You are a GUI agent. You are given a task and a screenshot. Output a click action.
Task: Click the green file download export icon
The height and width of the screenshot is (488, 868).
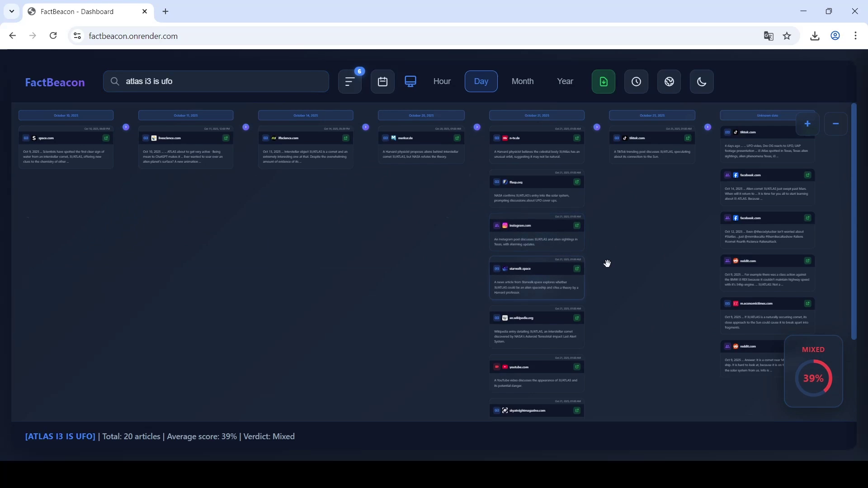(x=604, y=82)
